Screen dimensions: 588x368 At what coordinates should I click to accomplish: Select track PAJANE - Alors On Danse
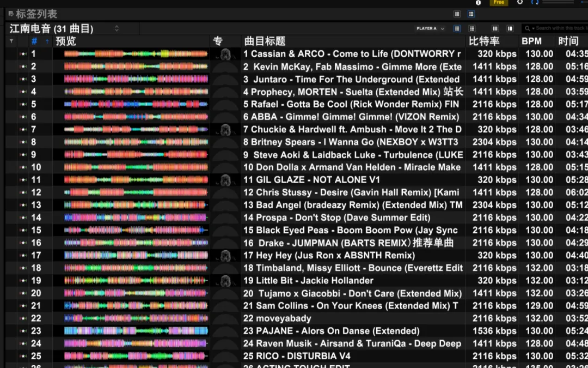tap(332, 331)
